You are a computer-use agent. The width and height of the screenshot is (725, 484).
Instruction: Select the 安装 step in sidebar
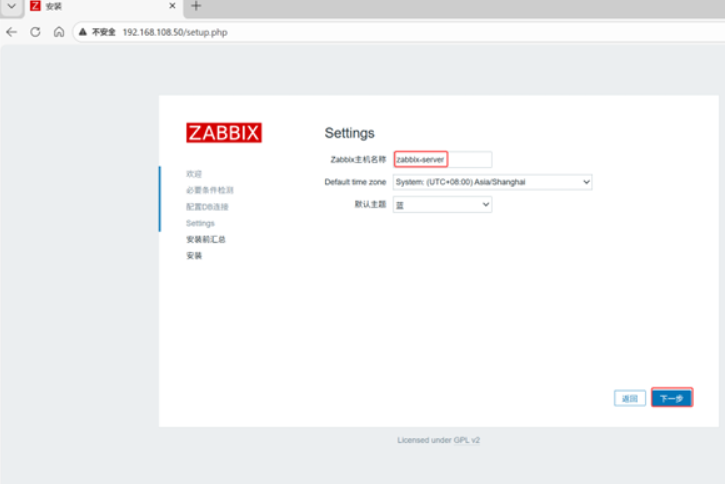coord(194,256)
